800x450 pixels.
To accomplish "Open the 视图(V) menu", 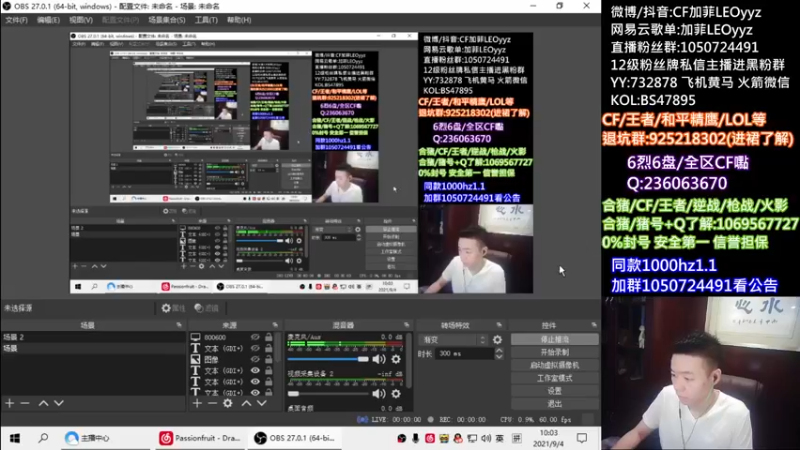I will tap(81, 20).
